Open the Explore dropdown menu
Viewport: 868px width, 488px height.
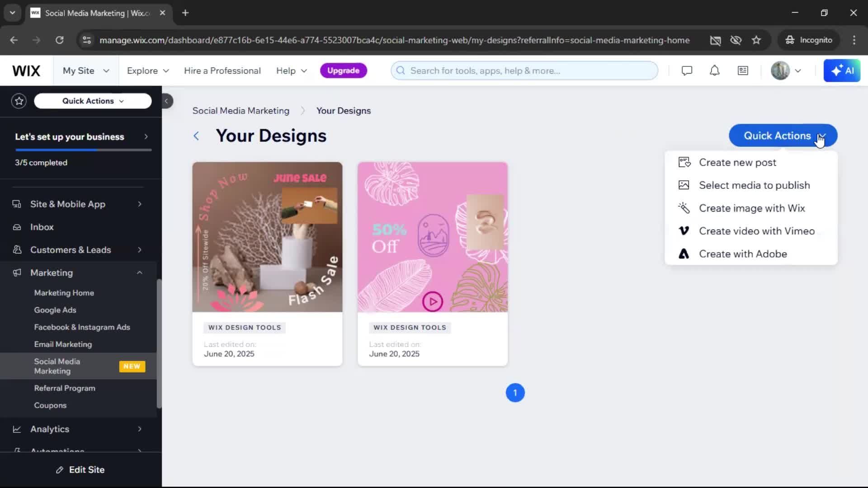coord(148,71)
